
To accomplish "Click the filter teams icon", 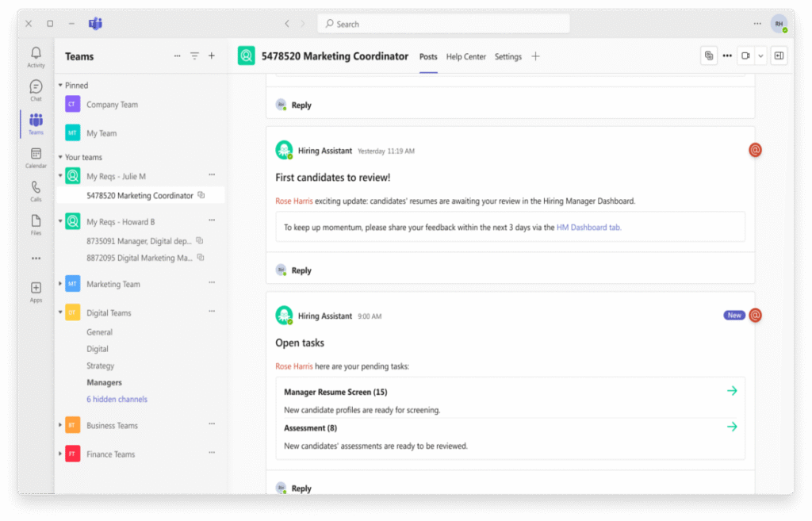I will [x=194, y=56].
